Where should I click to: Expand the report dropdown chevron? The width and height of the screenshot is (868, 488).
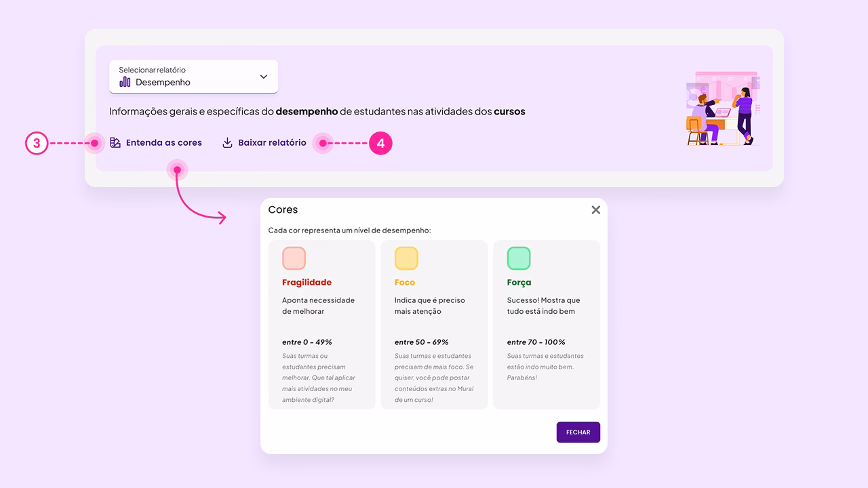264,77
